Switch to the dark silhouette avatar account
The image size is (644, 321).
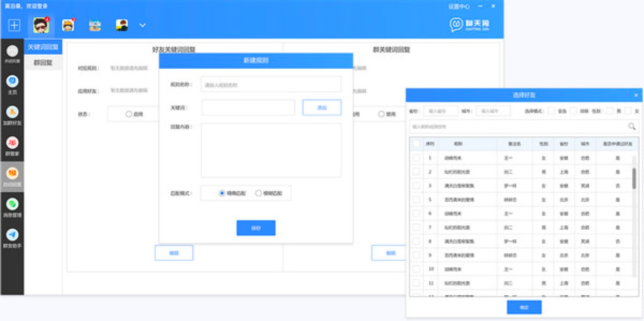(x=122, y=25)
